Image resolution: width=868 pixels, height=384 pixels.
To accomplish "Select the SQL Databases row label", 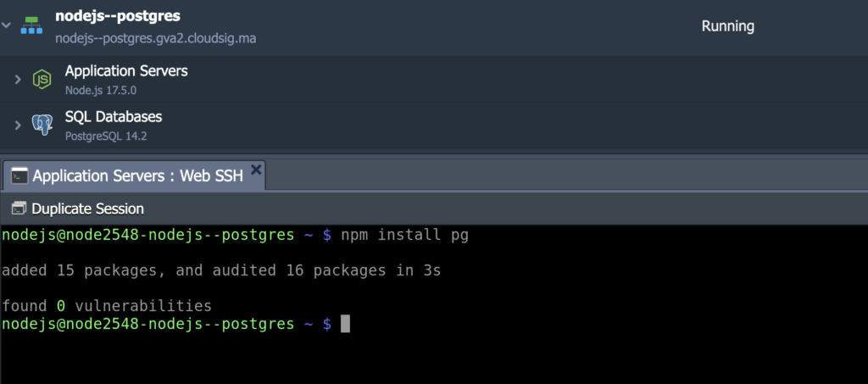I will click(x=114, y=117).
